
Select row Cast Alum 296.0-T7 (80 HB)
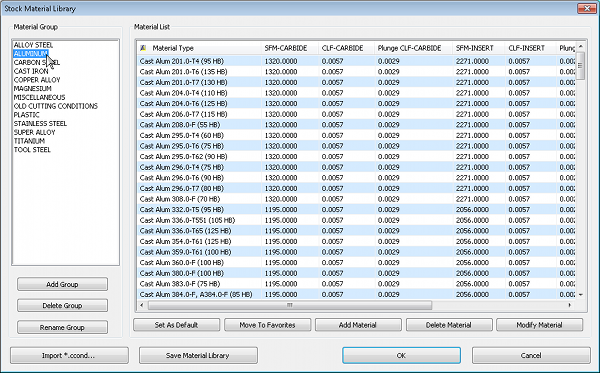click(x=356, y=188)
